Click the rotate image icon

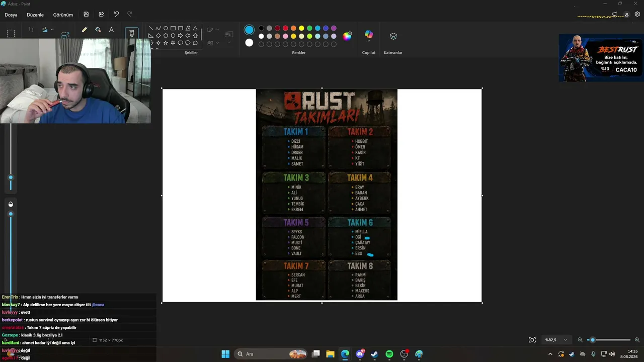pos(45,30)
